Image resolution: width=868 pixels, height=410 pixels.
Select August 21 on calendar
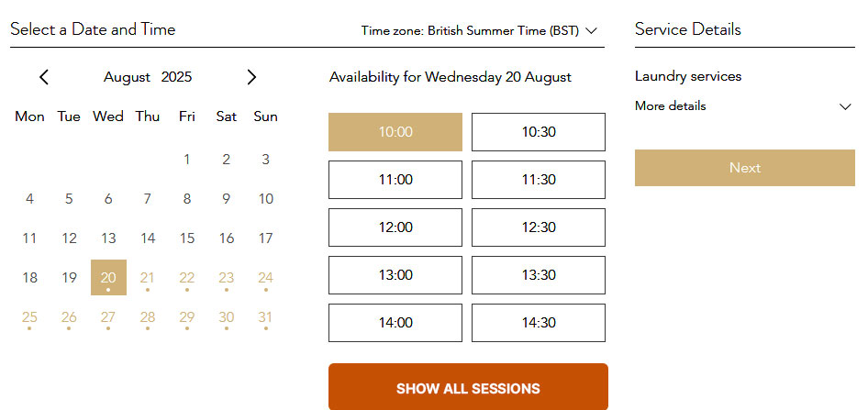coord(148,278)
